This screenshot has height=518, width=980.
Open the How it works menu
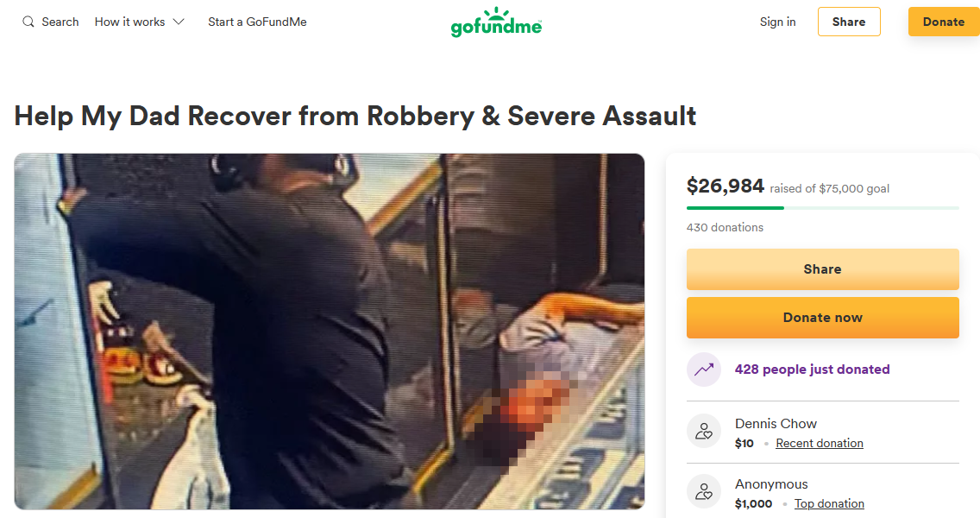click(x=130, y=22)
